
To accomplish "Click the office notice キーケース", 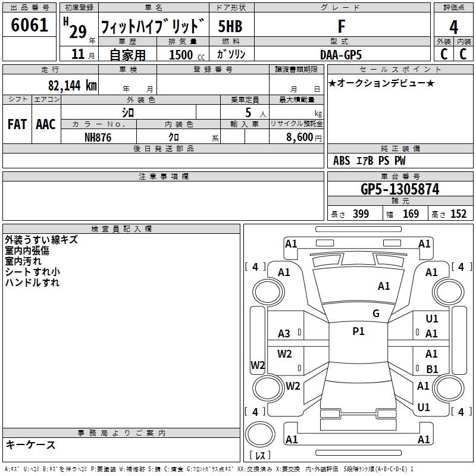I will point(31,444).
